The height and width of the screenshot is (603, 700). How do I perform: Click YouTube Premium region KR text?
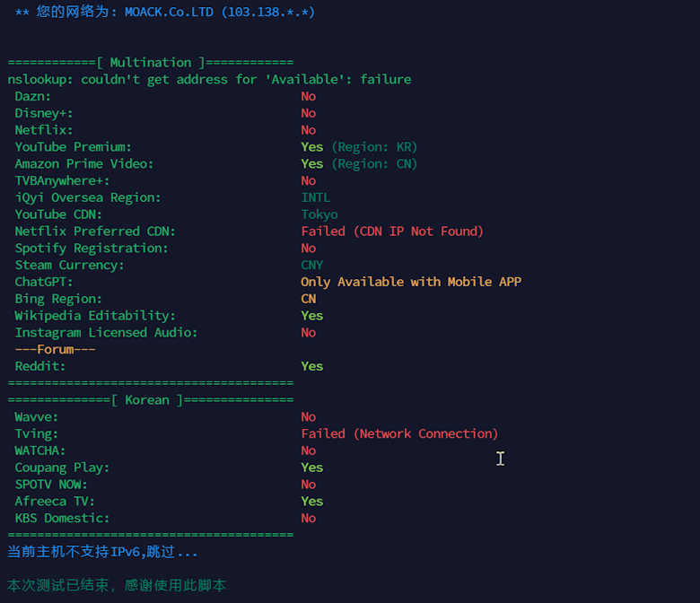(x=374, y=147)
